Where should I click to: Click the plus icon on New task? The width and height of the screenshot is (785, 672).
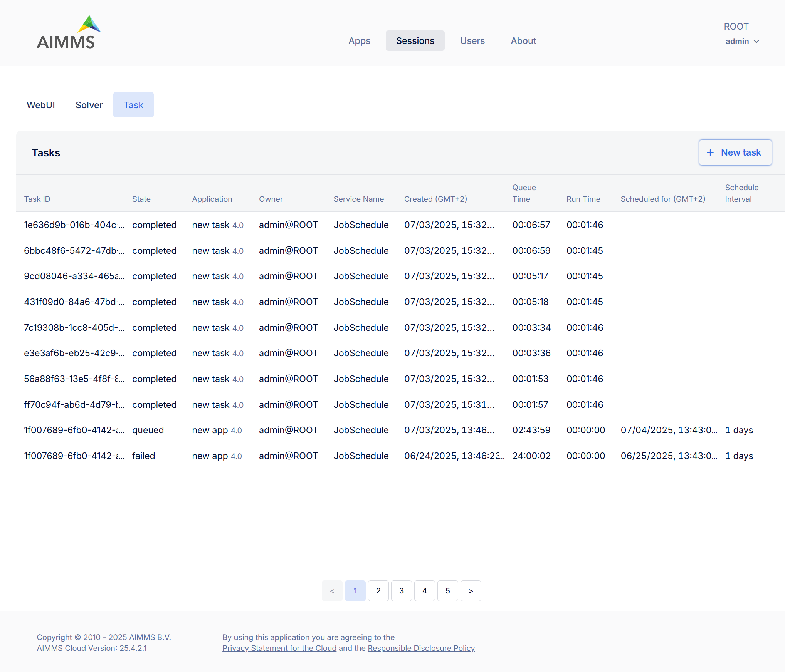pyautogui.click(x=710, y=153)
